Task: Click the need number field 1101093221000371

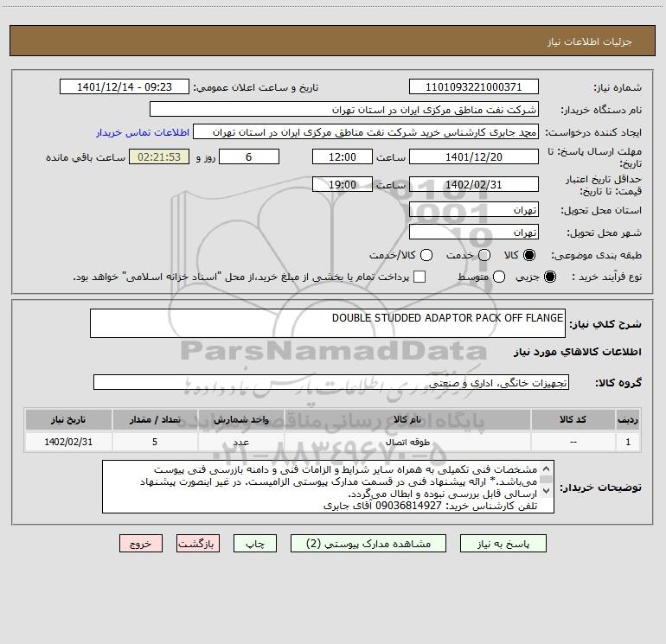Action: pos(474,87)
